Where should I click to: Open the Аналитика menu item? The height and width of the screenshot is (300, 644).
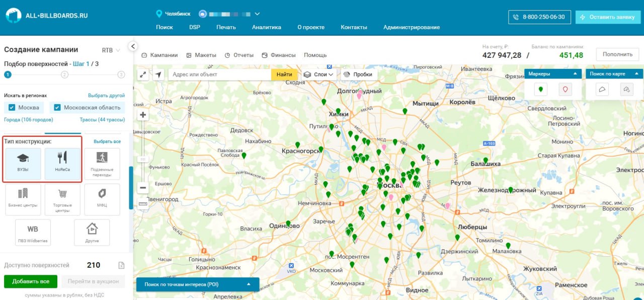tap(267, 27)
